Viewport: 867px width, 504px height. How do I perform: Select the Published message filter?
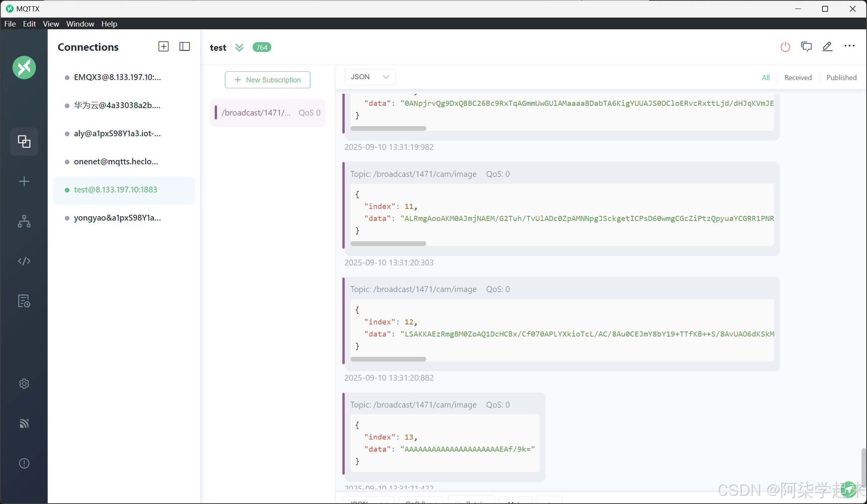(841, 77)
